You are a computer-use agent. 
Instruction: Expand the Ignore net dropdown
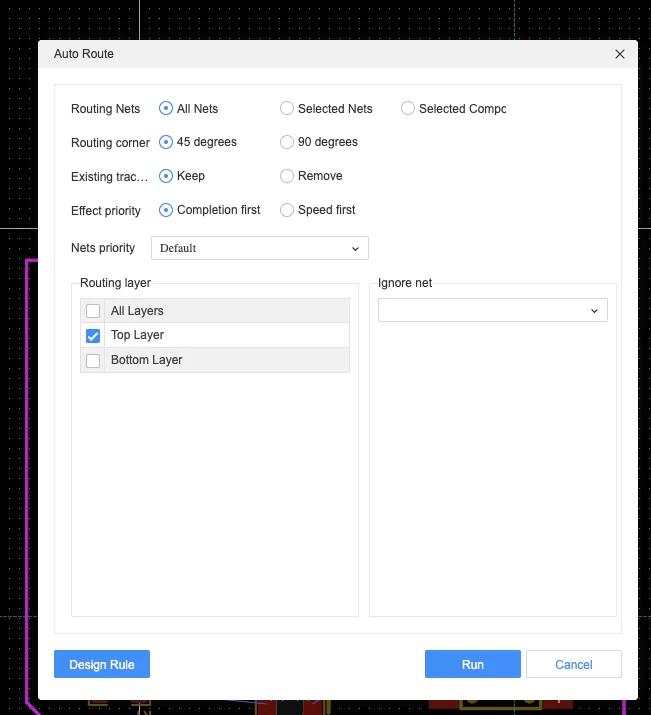pyautogui.click(x=493, y=311)
